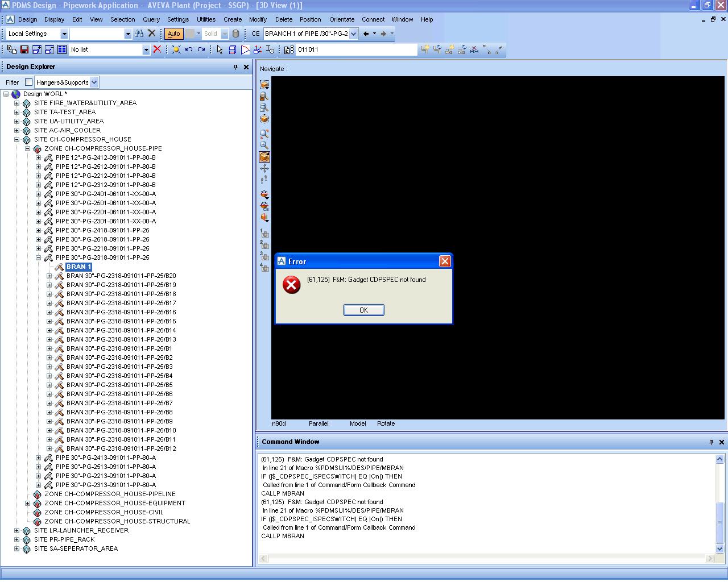Expand PIPE 12"-PG-2412-091011-PP-80-B
728x582 pixels.
pyautogui.click(x=39, y=157)
